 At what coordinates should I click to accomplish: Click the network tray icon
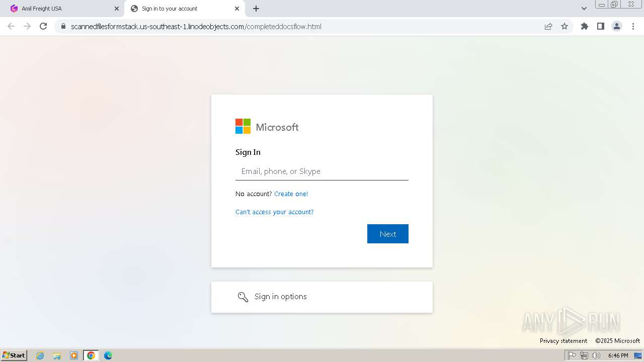[584, 355]
